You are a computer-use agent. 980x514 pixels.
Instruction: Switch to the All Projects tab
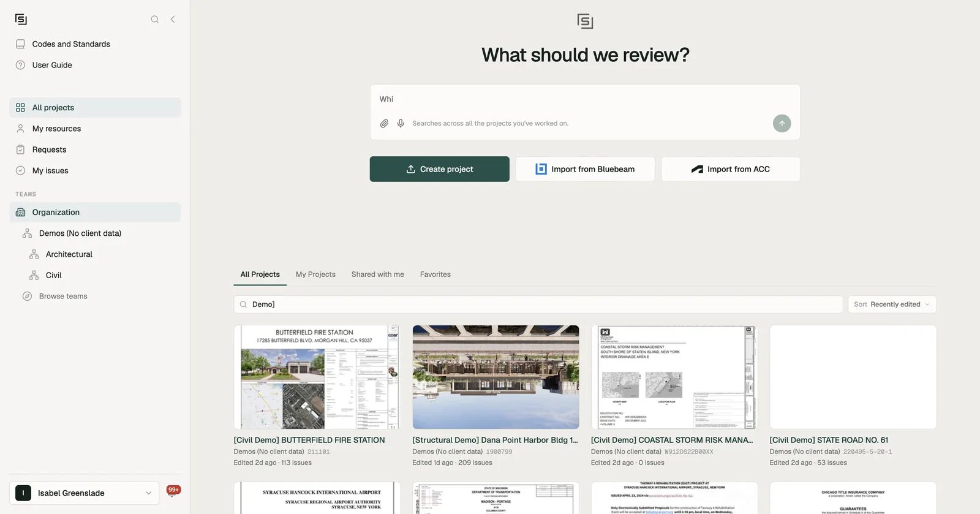pos(260,274)
